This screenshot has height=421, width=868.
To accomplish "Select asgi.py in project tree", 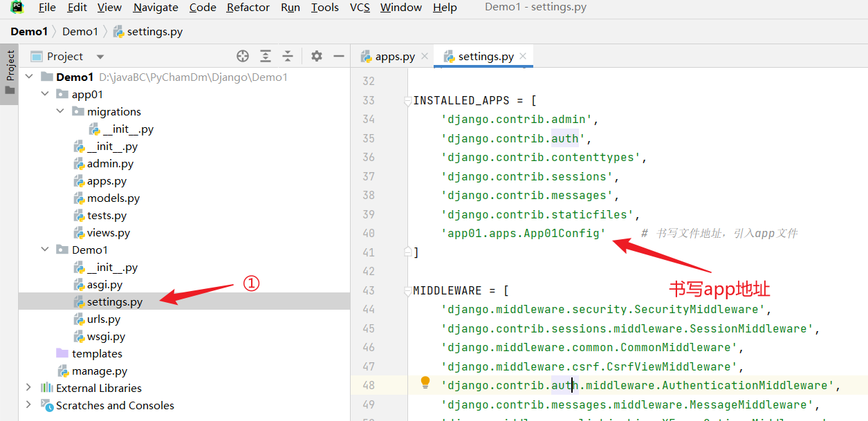I will (x=98, y=284).
